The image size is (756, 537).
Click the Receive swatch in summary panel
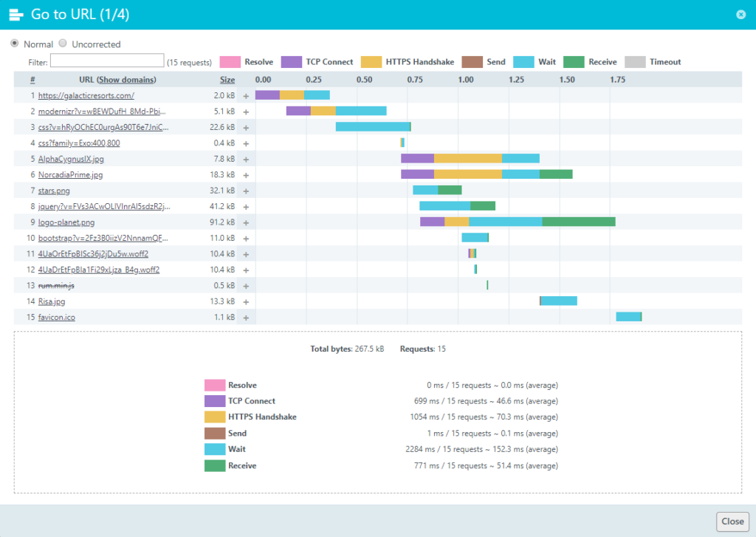(x=215, y=465)
